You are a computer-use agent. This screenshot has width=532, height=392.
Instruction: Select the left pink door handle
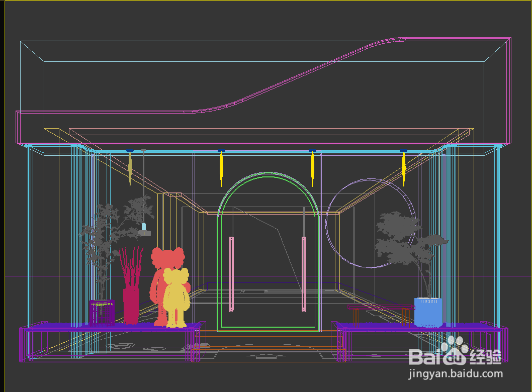[x=231, y=274]
